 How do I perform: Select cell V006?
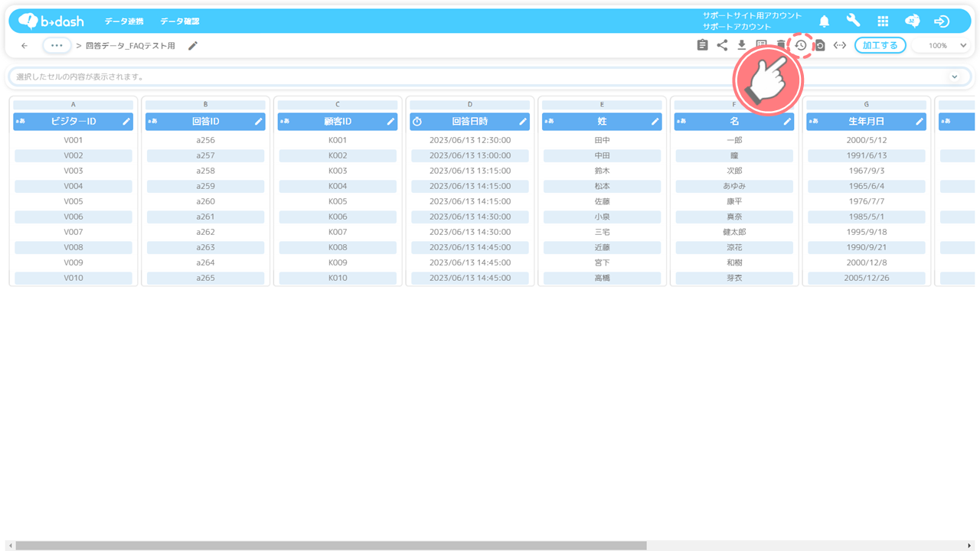[x=73, y=217]
